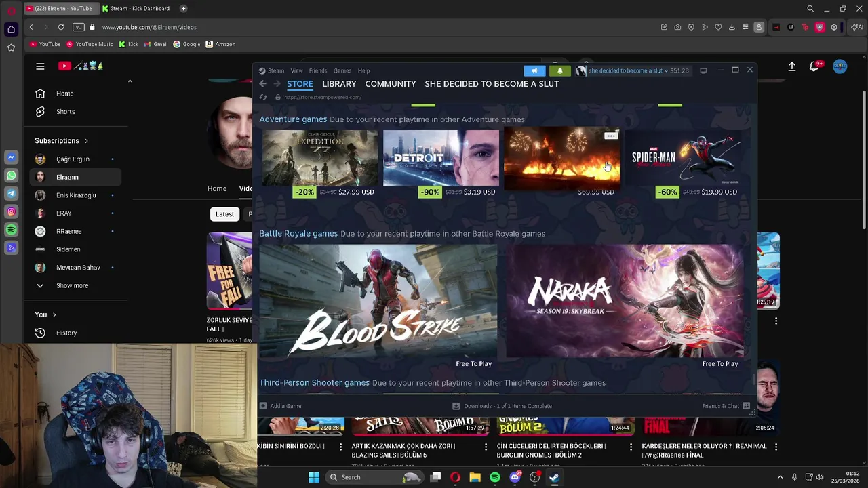
Task: Show hidden system tray icons
Action: tap(780, 477)
